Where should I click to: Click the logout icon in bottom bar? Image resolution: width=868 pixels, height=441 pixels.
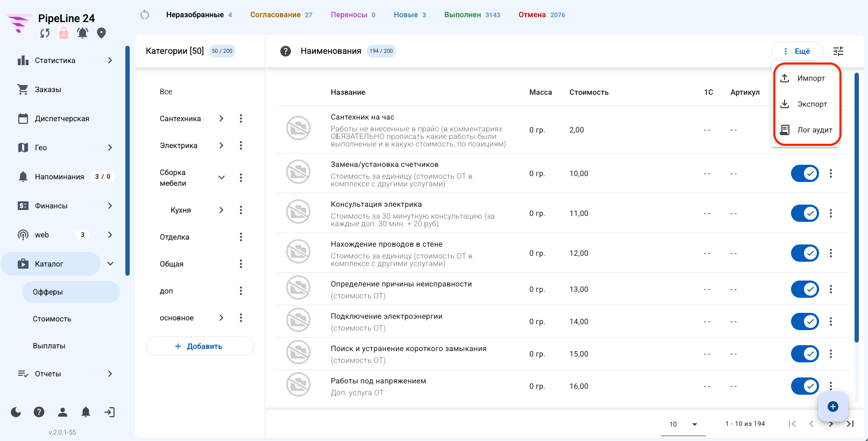pos(109,412)
